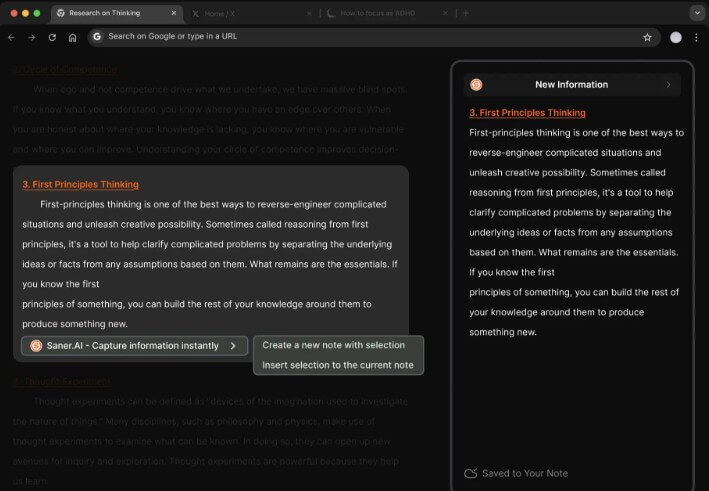Open the browser three-dot menu

tap(696, 38)
